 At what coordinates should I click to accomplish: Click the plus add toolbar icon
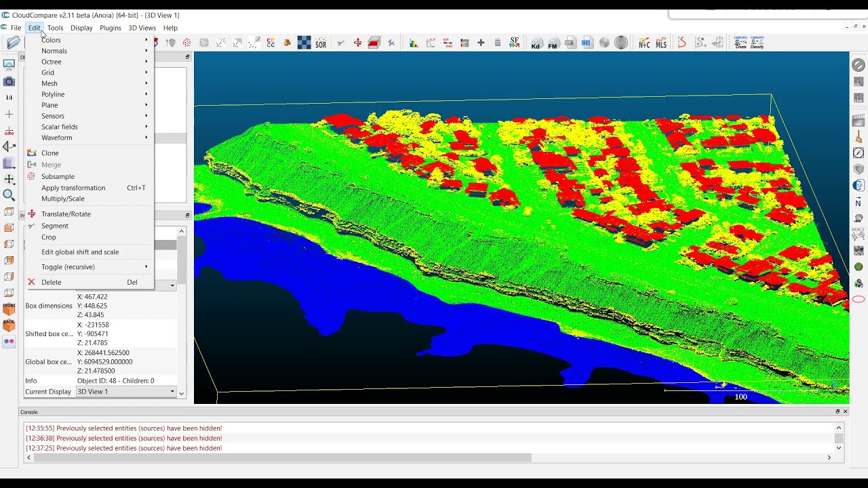(x=481, y=43)
